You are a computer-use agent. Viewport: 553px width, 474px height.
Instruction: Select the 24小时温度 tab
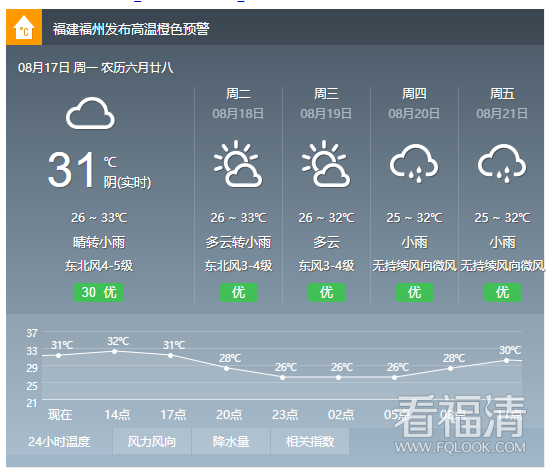59,441
